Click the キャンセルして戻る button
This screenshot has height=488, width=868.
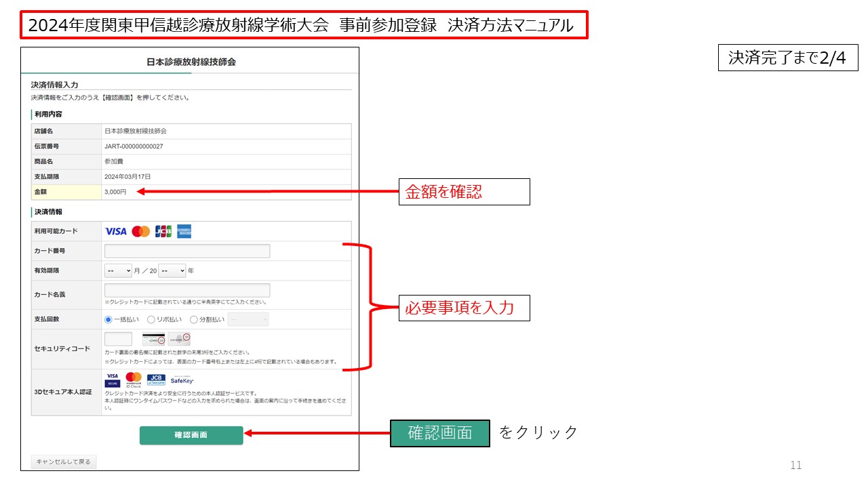pos(64,462)
